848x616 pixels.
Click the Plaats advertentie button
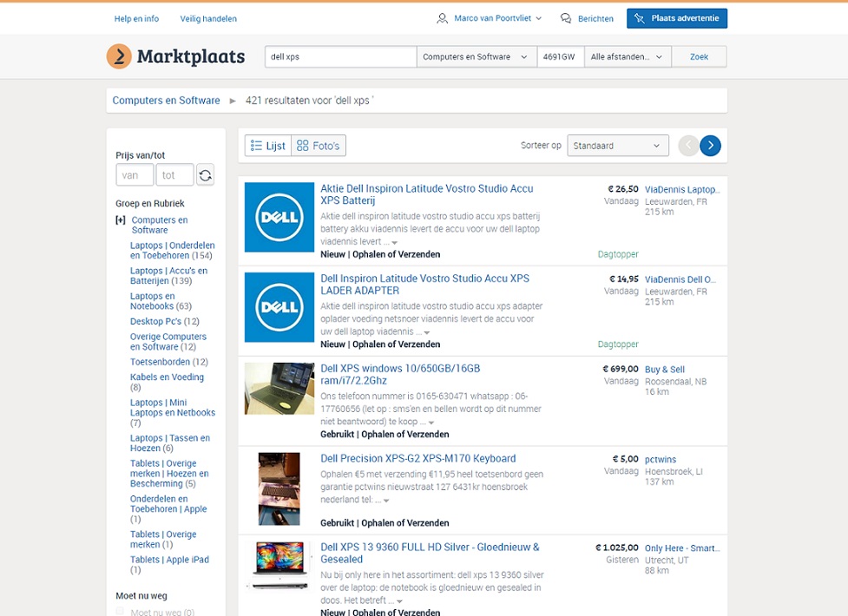(676, 18)
